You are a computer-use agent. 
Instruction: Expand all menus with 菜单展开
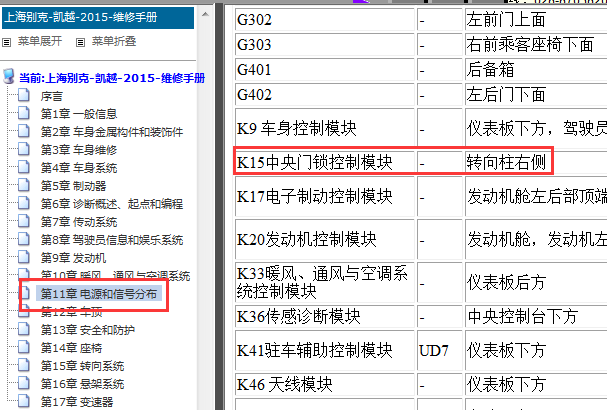pyautogui.click(x=40, y=41)
